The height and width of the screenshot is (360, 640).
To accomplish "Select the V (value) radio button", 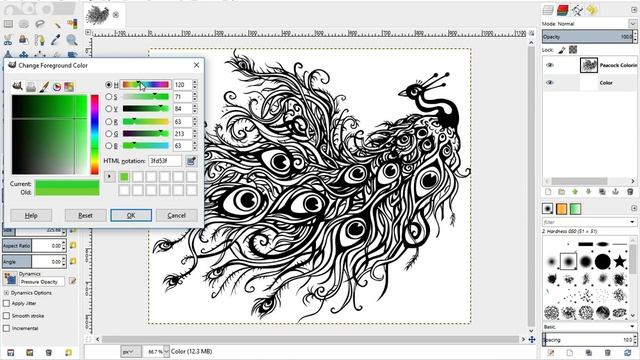I will point(109,109).
